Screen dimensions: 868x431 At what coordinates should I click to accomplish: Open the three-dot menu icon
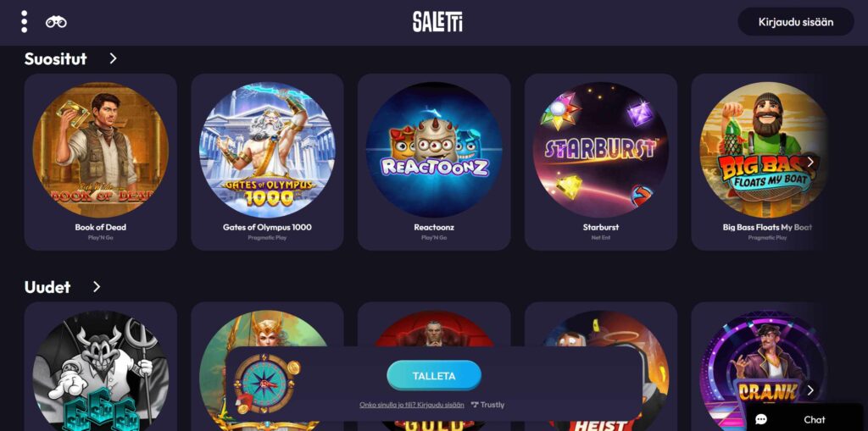(24, 21)
